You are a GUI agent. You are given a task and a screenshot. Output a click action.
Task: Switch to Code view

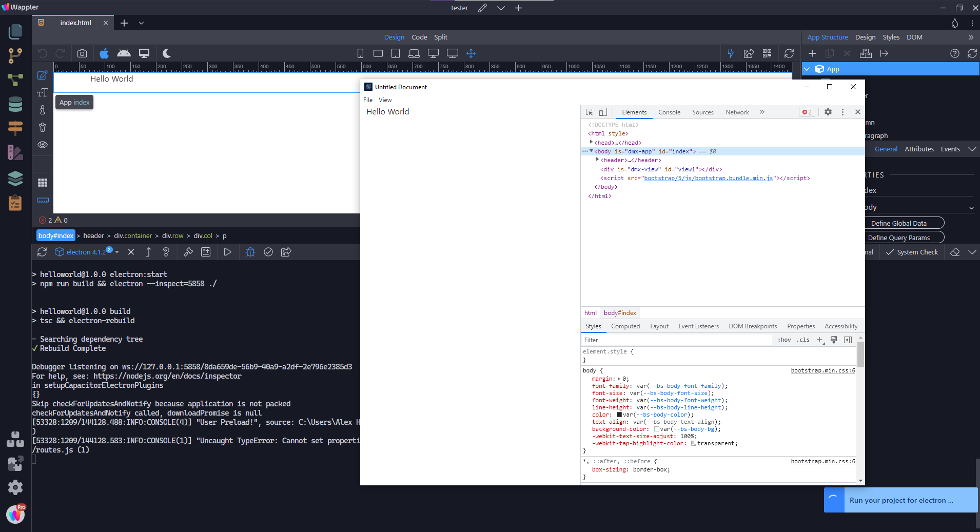point(419,37)
